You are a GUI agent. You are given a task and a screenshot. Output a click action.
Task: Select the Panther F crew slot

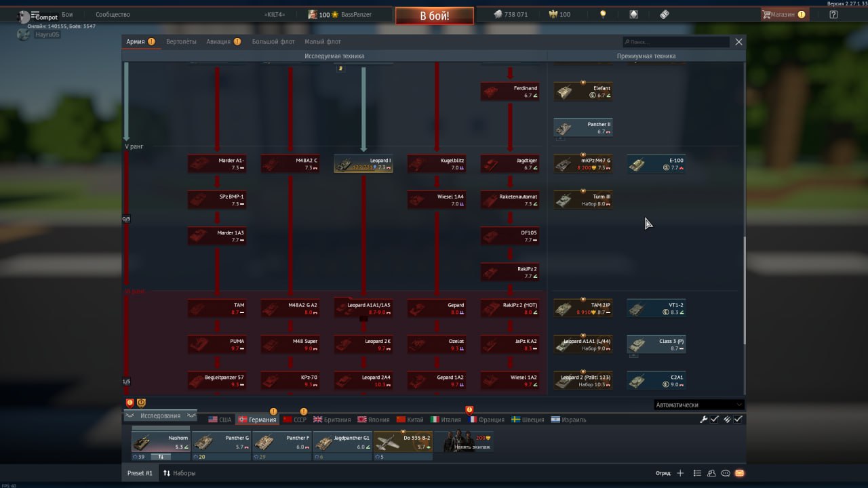click(281, 445)
